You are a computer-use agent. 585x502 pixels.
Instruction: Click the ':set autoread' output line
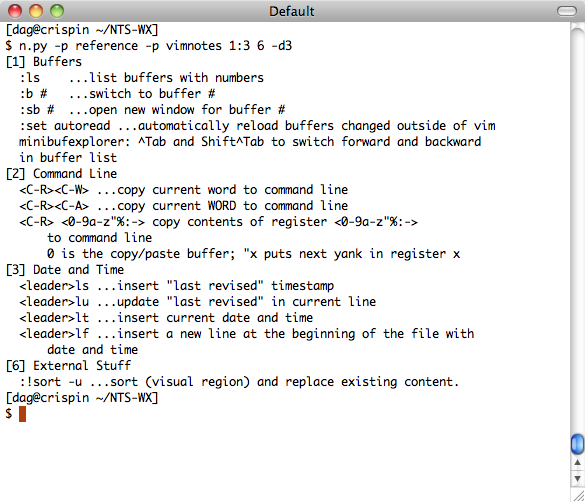[x=257, y=126]
